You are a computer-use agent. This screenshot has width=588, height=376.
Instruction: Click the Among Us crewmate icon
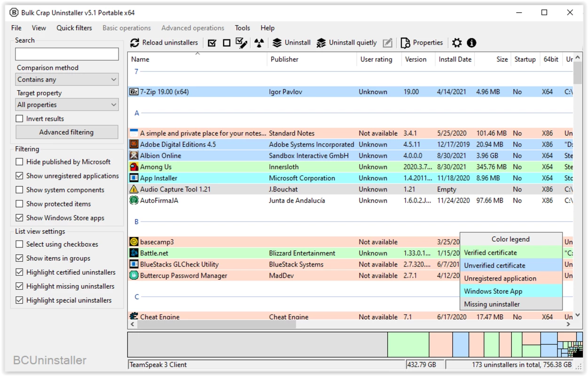tap(133, 167)
